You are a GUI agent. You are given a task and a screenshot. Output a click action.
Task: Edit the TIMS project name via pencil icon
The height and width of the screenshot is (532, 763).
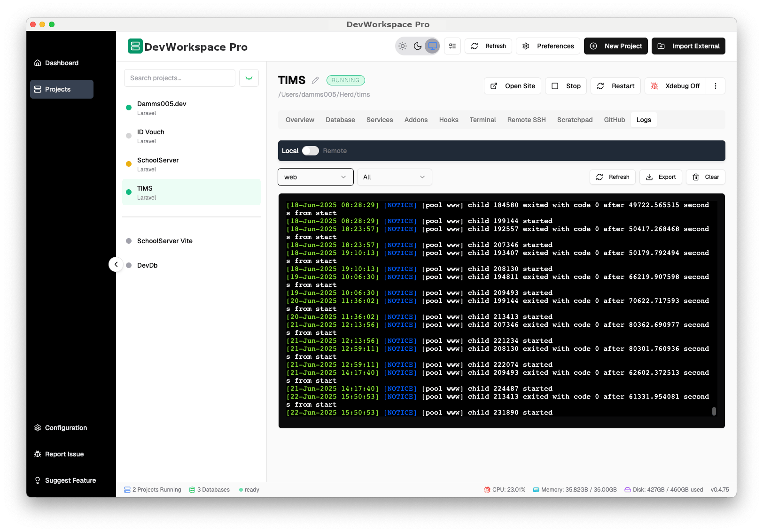pos(315,80)
